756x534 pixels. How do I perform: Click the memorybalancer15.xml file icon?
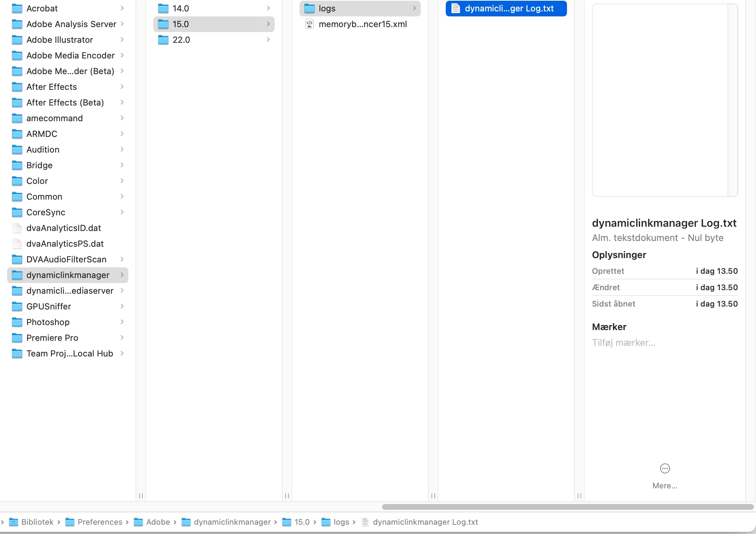point(309,24)
